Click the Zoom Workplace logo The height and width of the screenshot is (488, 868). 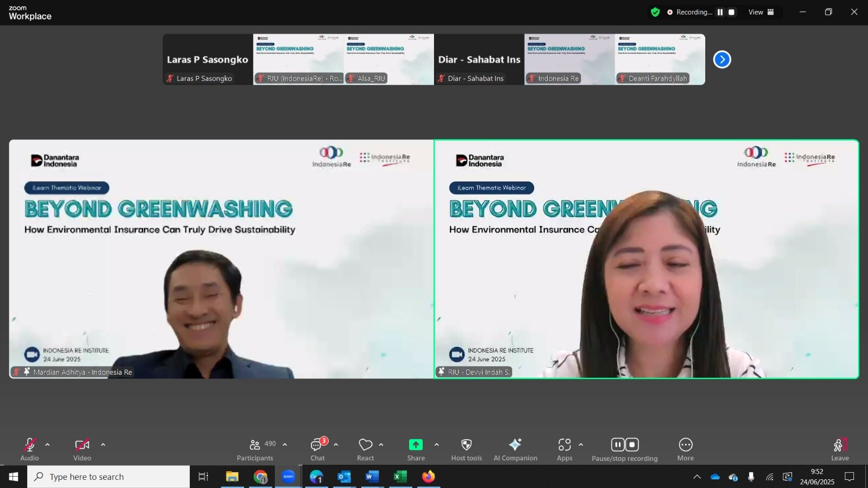(x=30, y=12)
